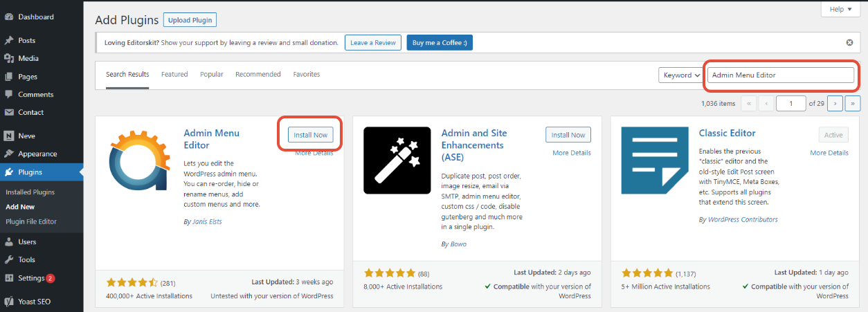Click '5+ Million Active Installations' text
Image resolution: width=868 pixels, height=312 pixels.
(x=665, y=286)
